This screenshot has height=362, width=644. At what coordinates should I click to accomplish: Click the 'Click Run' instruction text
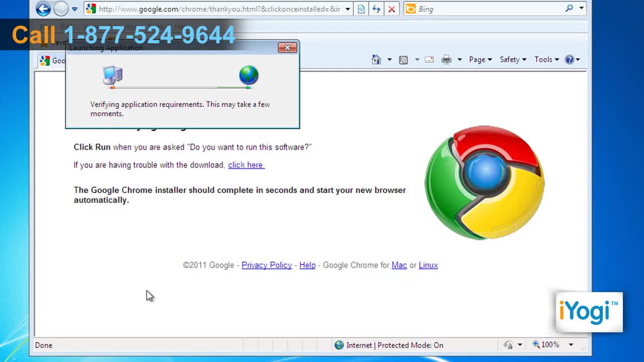click(x=92, y=147)
